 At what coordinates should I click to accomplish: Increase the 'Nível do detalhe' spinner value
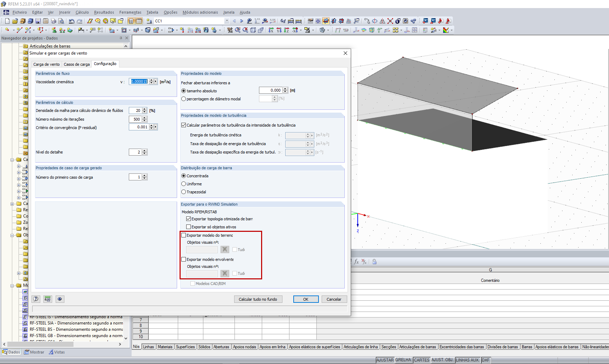pyautogui.click(x=145, y=151)
